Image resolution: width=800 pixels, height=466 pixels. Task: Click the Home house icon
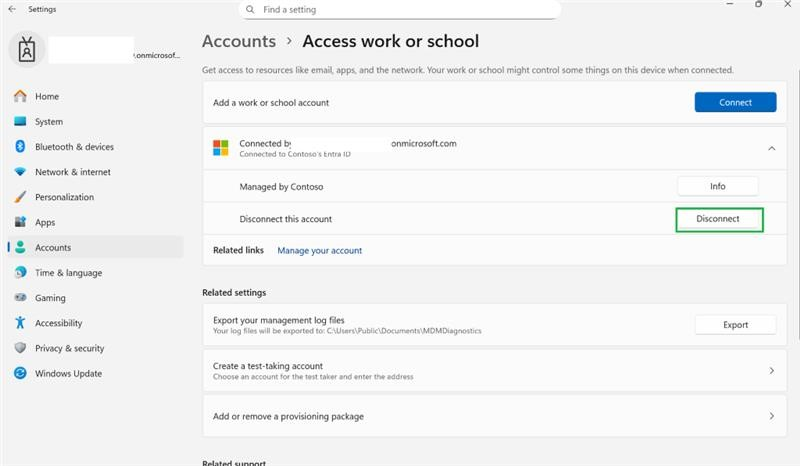pyautogui.click(x=20, y=96)
